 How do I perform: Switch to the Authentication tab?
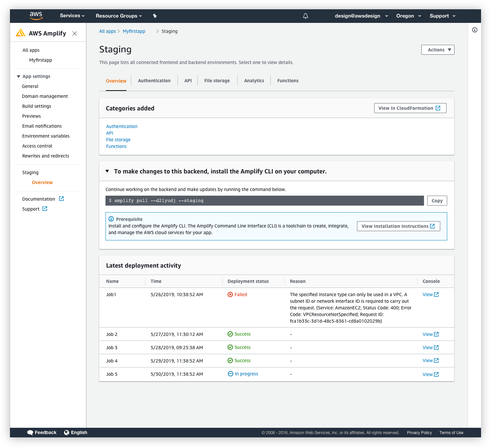[154, 81]
